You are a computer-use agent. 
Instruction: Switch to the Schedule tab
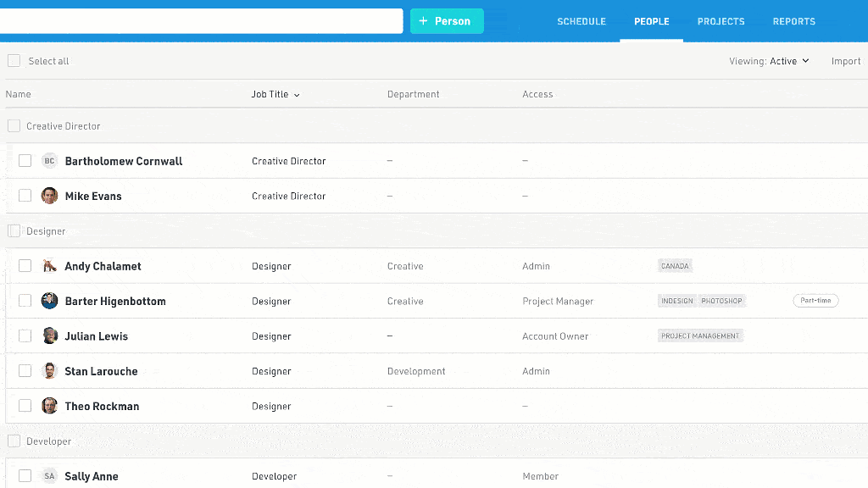pyautogui.click(x=581, y=21)
